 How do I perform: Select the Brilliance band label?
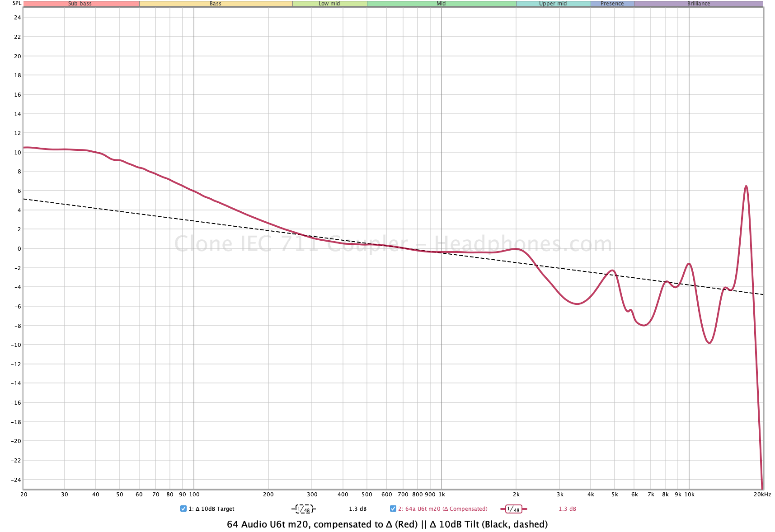tap(699, 4)
